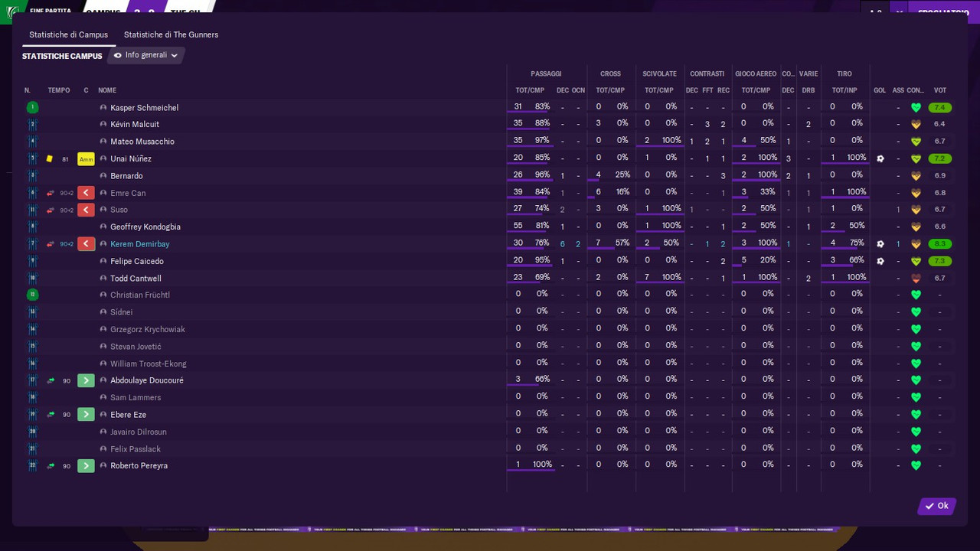Click red substituted-off arrow for Emre Can
This screenshot has width=980, height=551.
[86, 193]
